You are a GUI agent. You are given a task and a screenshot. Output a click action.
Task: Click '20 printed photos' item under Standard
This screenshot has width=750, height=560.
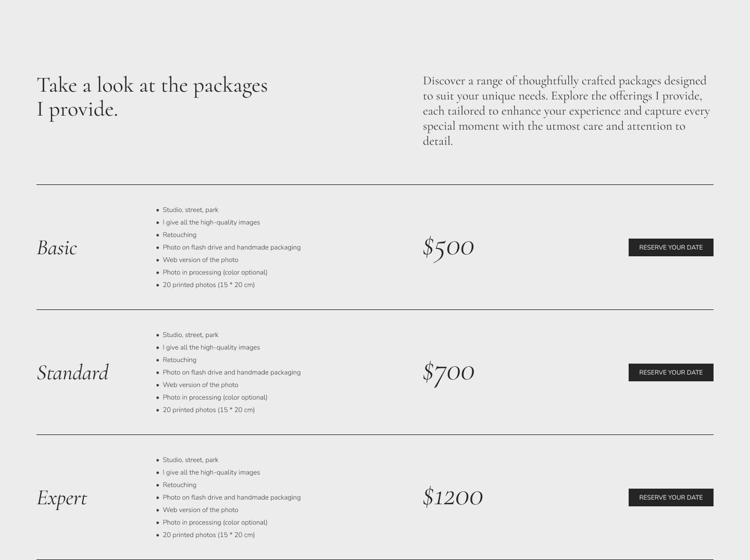(208, 410)
